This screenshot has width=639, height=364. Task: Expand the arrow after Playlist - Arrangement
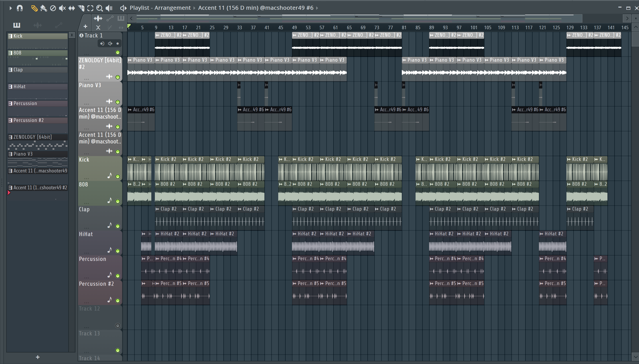point(194,8)
